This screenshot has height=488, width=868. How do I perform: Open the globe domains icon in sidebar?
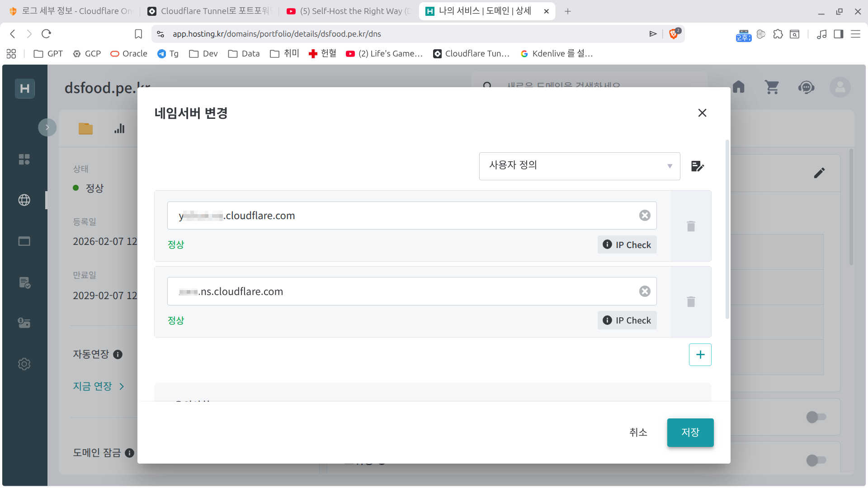[x=24, y=200]
